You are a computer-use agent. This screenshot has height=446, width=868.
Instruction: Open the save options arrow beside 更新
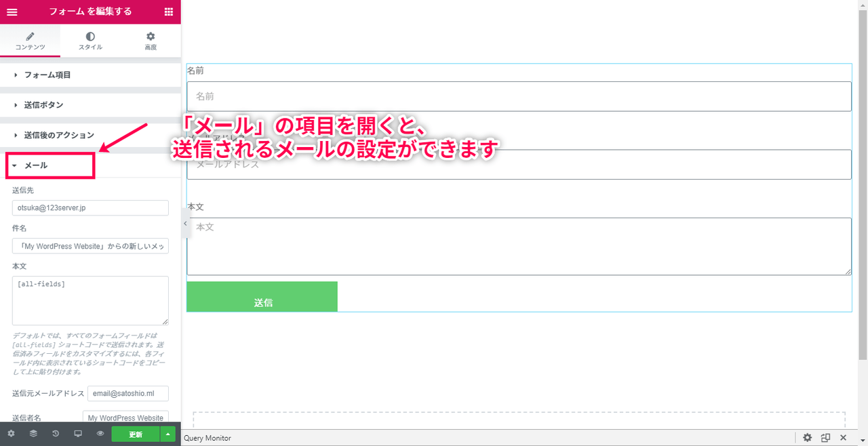(x=168, y=434)
